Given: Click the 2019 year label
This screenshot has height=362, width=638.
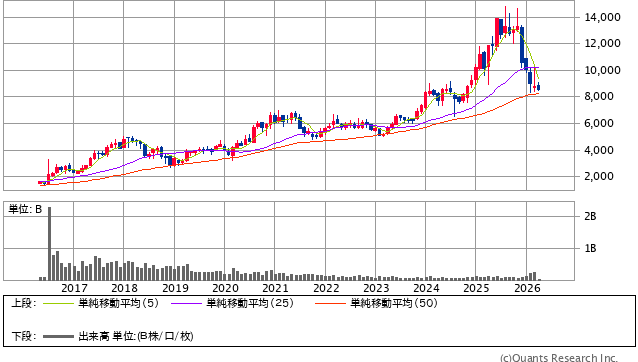Looking at the screenshot, I should point(175,288).
